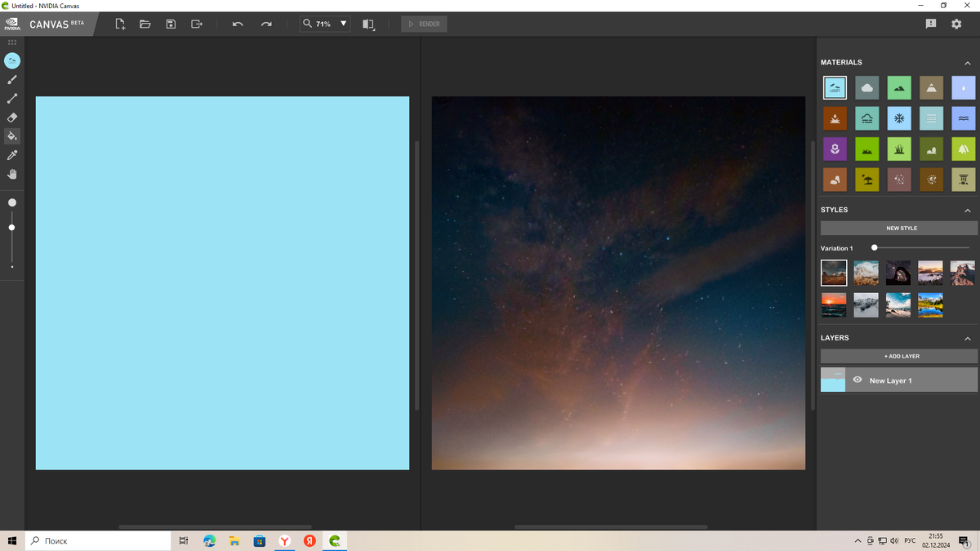Click the taskbar search box
Image resolution: width=980 pixels, height=551 pixels.
point(98,540)
